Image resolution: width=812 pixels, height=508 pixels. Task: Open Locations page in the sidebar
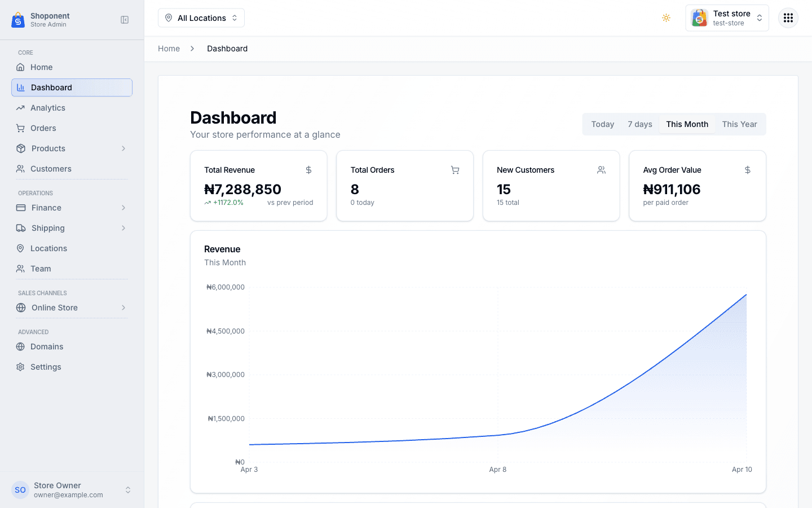[72, 248]
